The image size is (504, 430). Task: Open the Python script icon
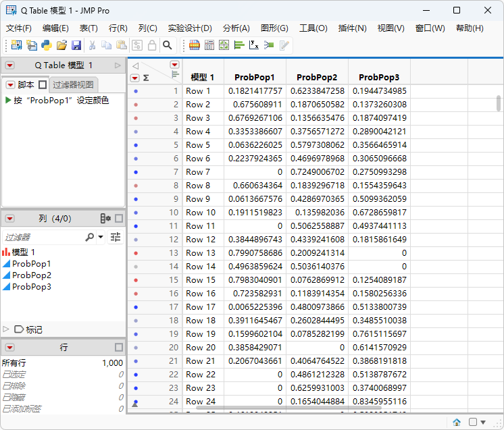pyautogui.click(x=47, y=45)
